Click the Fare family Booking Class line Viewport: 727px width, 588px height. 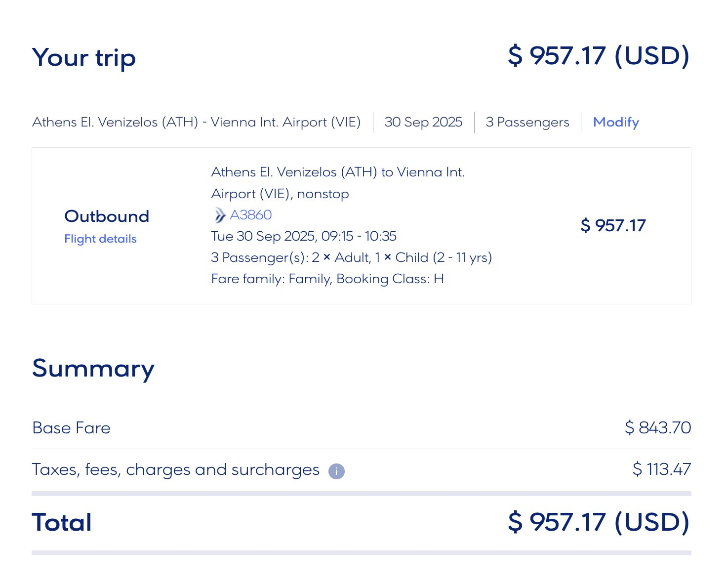tap(327, 279)
